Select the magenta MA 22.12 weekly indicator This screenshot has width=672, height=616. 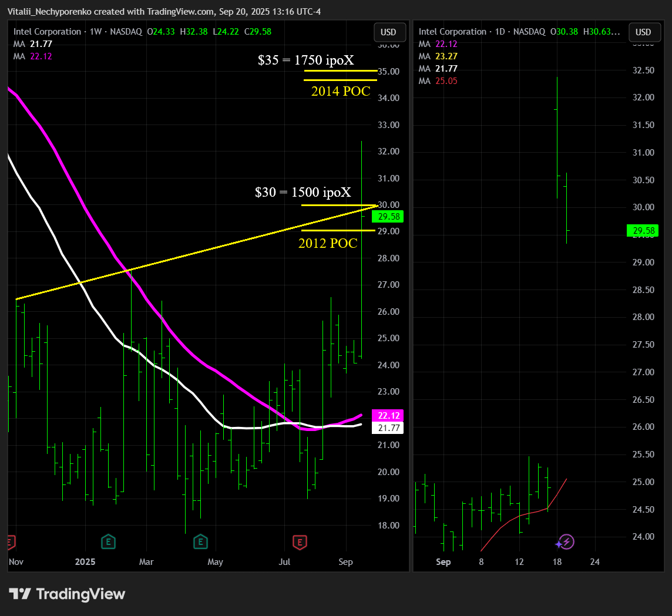(32, 56)
